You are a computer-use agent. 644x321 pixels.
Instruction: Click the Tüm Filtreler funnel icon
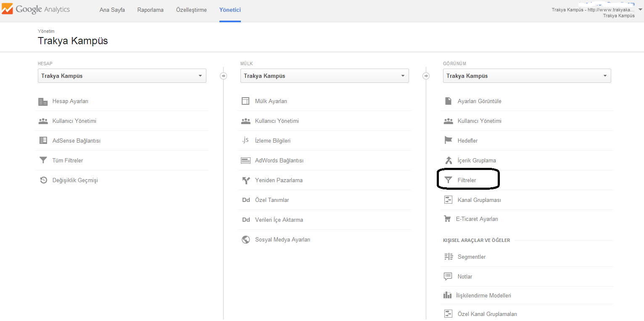(43, 160)
